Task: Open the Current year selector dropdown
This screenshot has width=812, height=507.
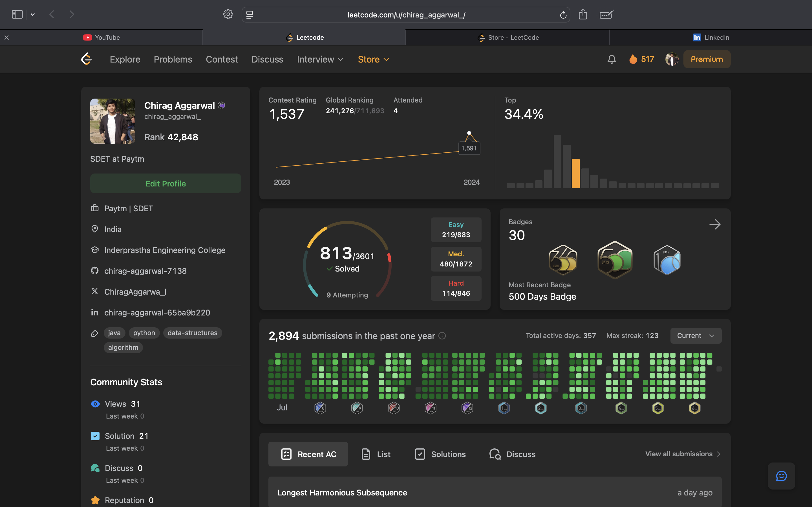Action: coord(696,335)
